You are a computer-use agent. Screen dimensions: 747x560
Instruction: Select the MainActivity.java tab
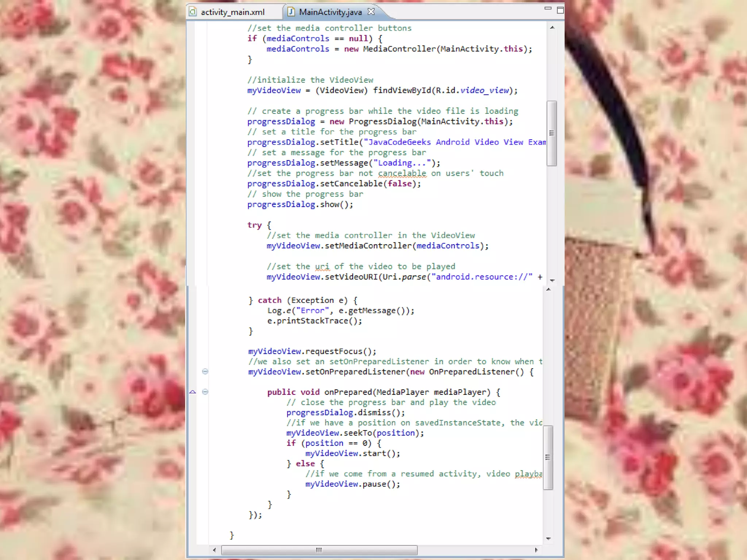click(330, 12)
